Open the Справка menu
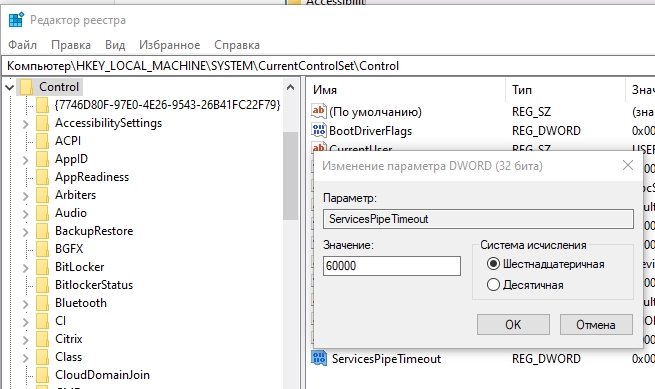This screenshot has width=655, height=389. 237,45
